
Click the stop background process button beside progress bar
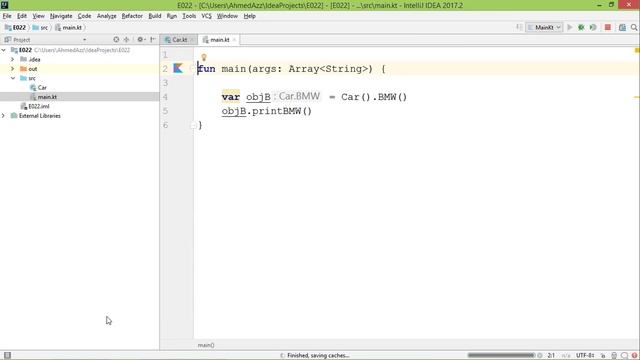click(540, 356)
